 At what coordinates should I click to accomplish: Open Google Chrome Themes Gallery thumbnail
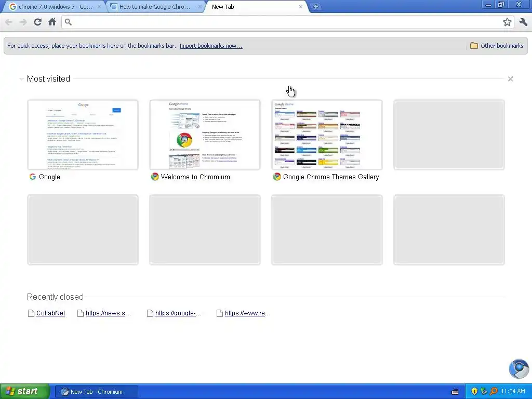click(x=327, y=135)
